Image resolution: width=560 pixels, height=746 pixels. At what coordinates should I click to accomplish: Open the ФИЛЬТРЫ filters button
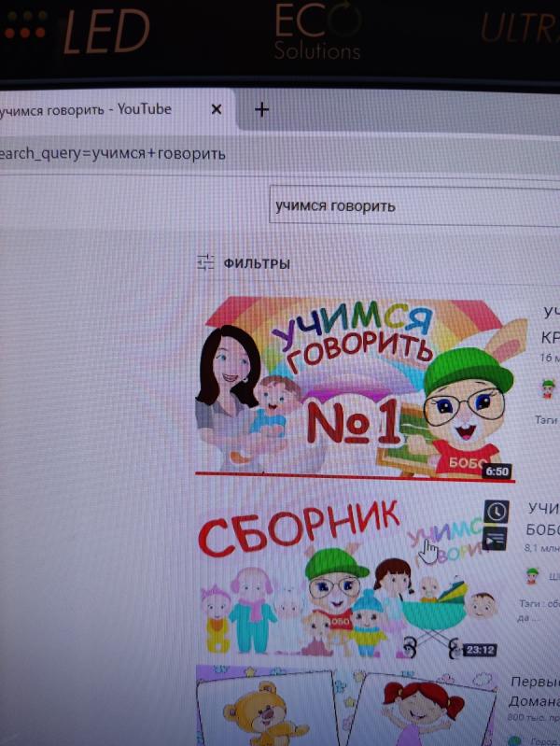244,263
